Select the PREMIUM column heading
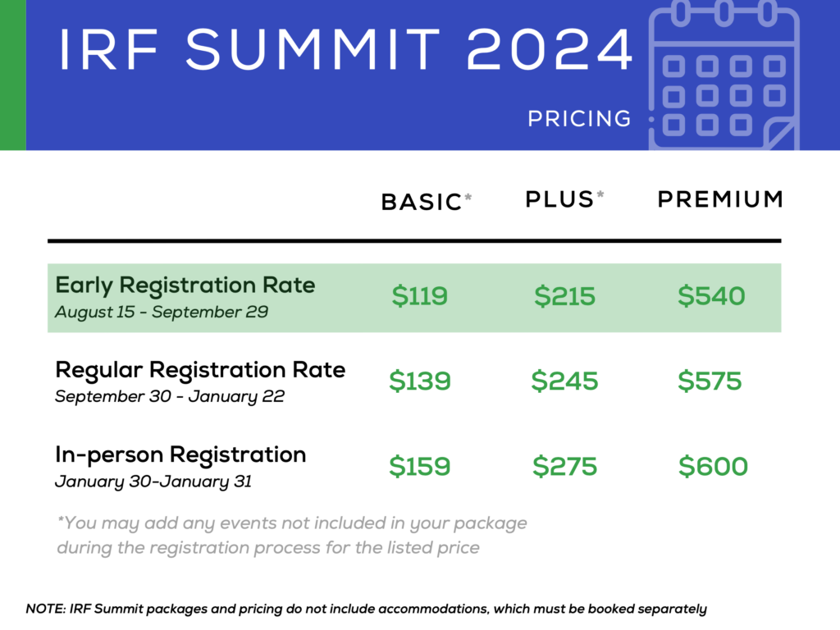 point(720,199)
